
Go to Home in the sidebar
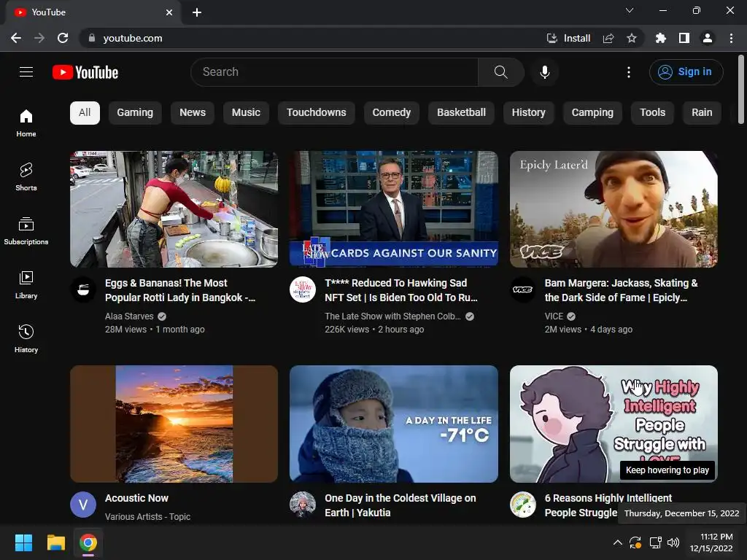pos(26,122)
